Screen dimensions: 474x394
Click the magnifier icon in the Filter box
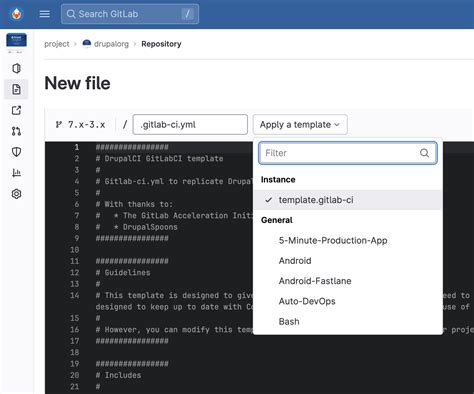tap(424, 153)
